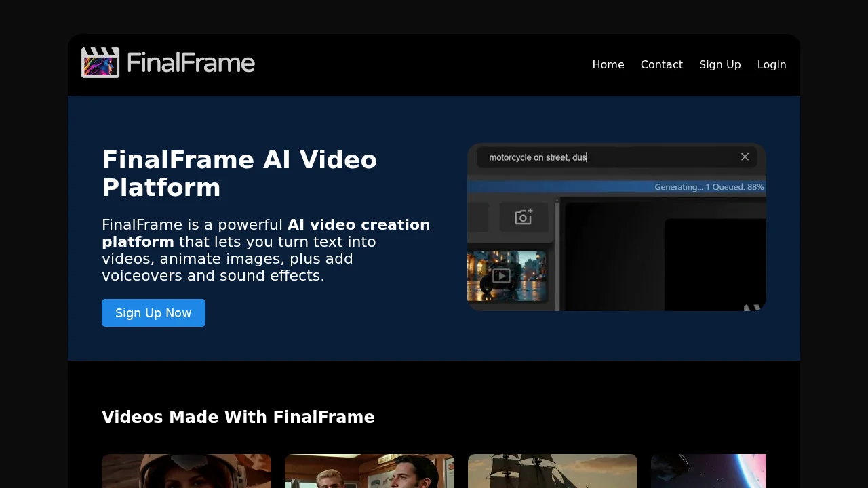Click the 'motorcycle on street, dus' prompt field
868x488 pixels.
[610, 157]
